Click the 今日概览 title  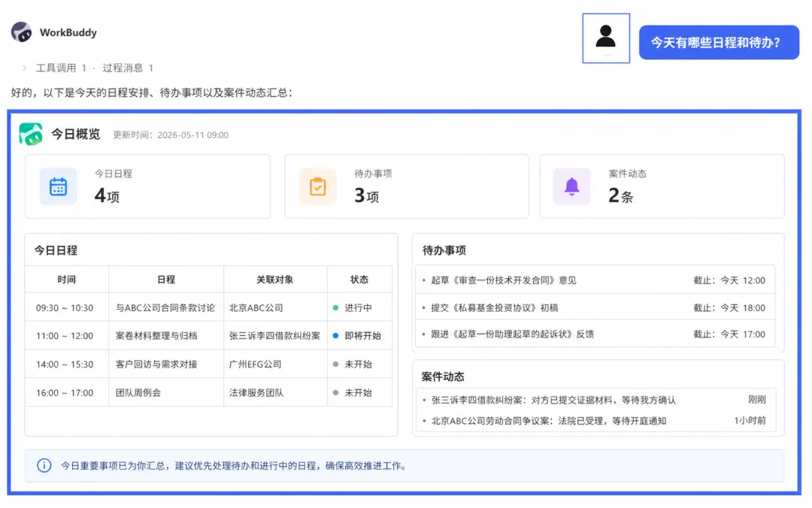point(76,134)
